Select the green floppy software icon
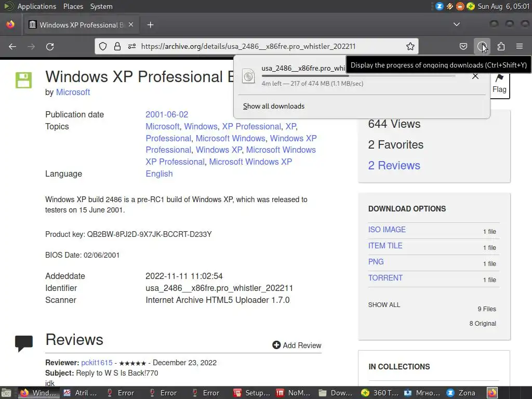The width and height of the screenshot is (532, 399). point(23,80)
